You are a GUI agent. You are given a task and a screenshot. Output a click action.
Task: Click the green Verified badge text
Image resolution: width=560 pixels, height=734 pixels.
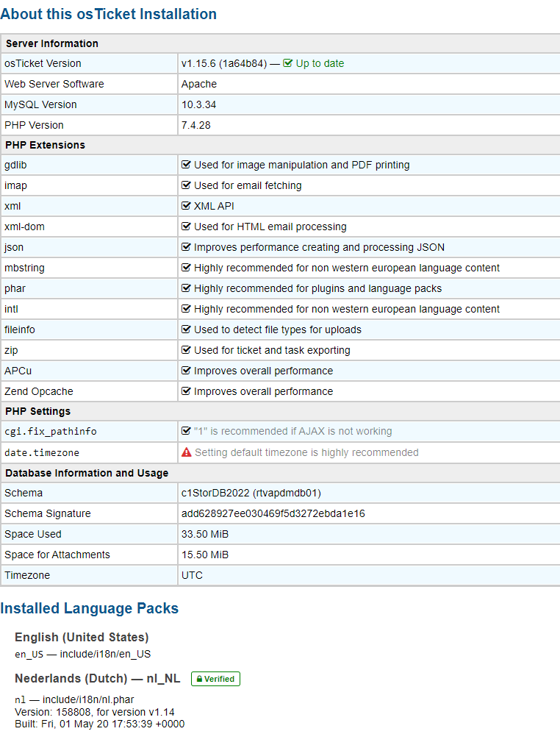219,679
